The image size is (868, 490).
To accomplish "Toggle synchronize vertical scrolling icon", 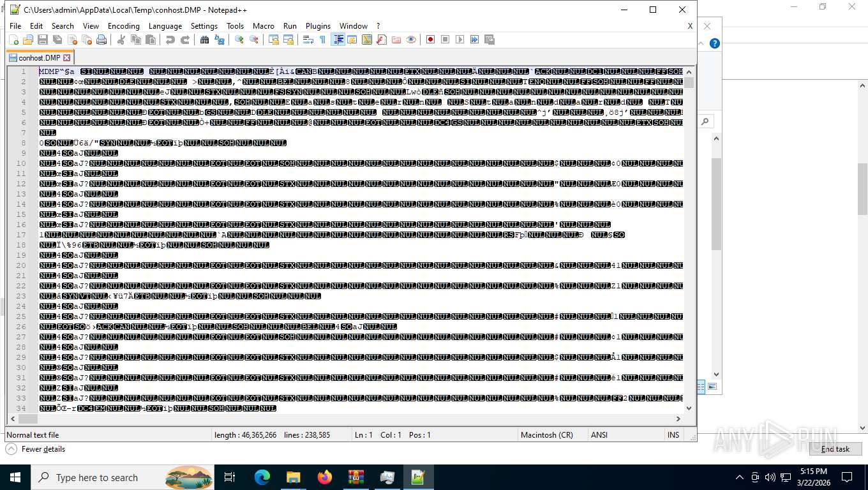I will pyautogui.click(x=274, y=40).
